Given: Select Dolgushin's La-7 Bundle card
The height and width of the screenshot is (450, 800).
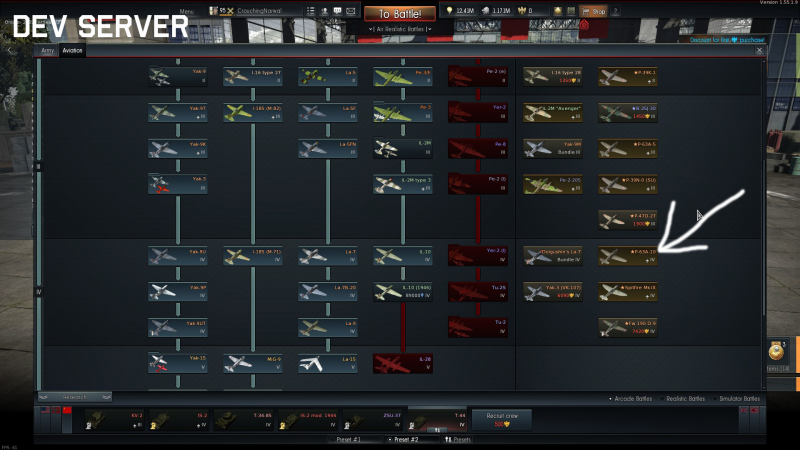Looking at the screenshot, I should tap(553, 256).
